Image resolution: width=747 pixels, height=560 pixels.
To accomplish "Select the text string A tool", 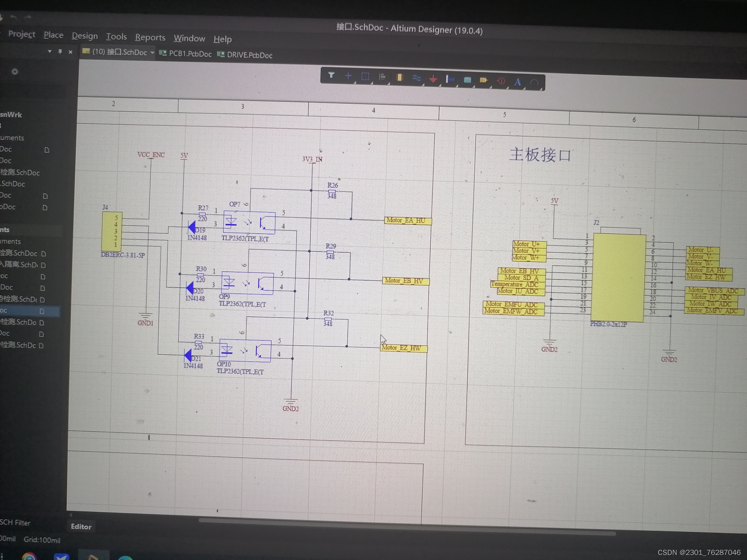I will 517,82.
